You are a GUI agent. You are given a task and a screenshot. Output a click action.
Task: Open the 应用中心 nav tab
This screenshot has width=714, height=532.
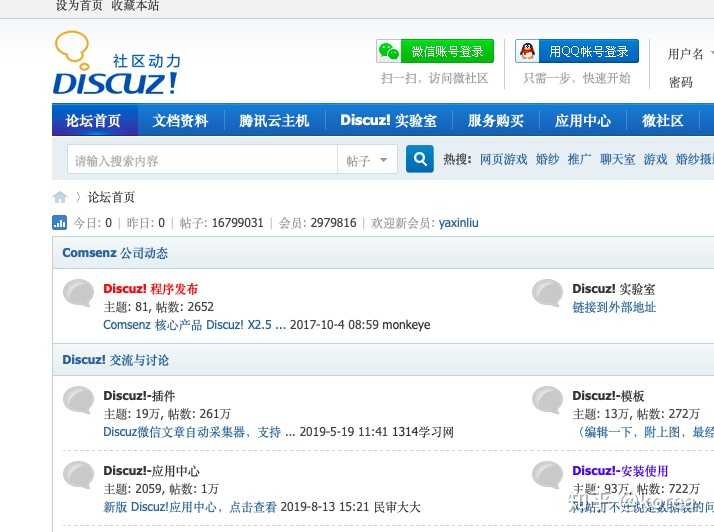click(x=583, y=120)
